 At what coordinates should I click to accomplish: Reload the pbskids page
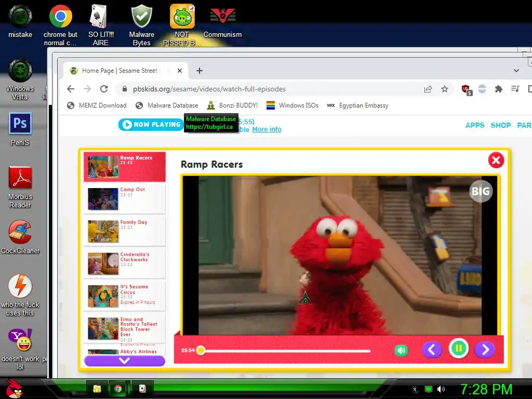coord(104,89)
